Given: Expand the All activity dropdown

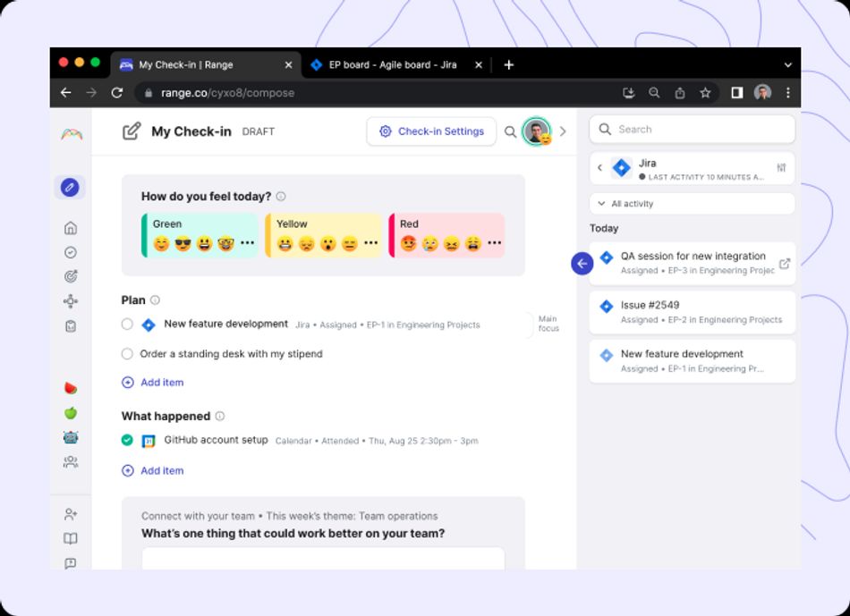Looking at the screenshot, I should pyautogui.click(x=692, y=204).
